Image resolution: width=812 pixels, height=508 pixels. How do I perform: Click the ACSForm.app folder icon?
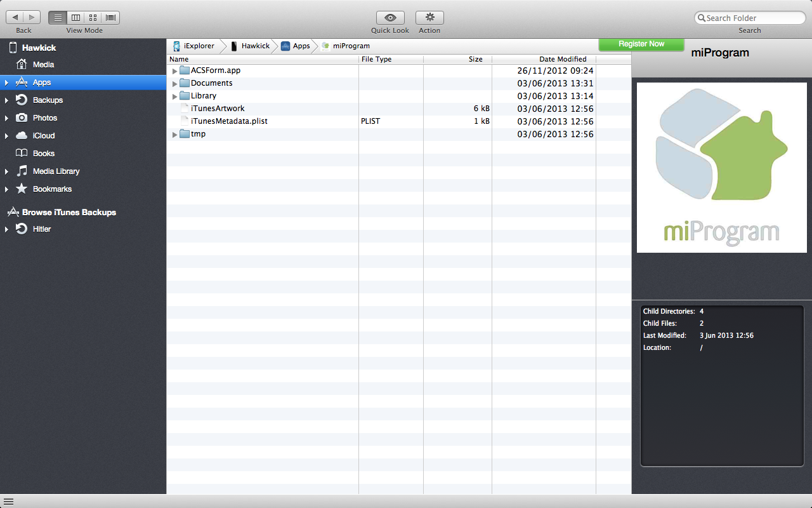(x=185, y=70)
